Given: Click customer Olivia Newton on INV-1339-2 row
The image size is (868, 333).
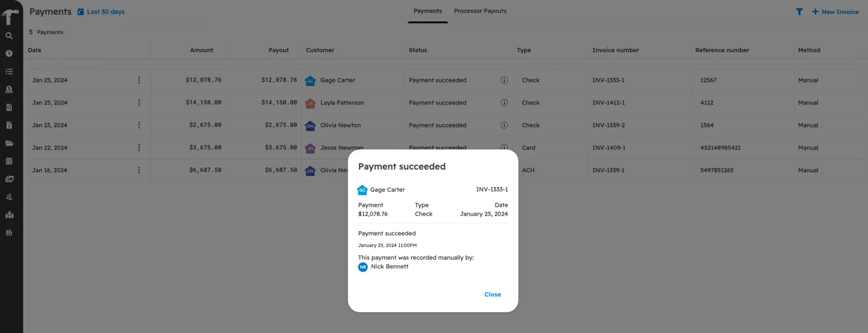Looking at the screenshot, I should [x=340, y=125].
